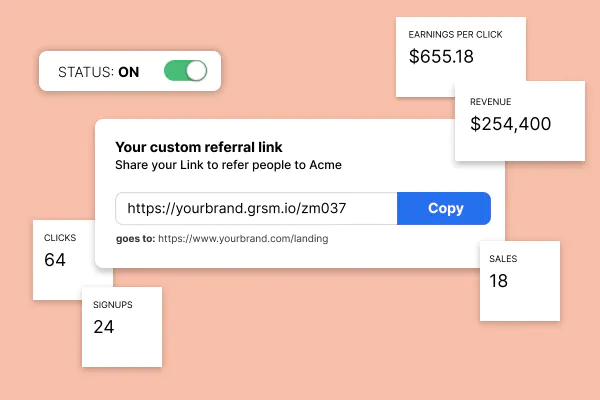Copy the referral link with Copy button
The width and height of the screenshot is (600, 400).
click(x=444, y=208)
